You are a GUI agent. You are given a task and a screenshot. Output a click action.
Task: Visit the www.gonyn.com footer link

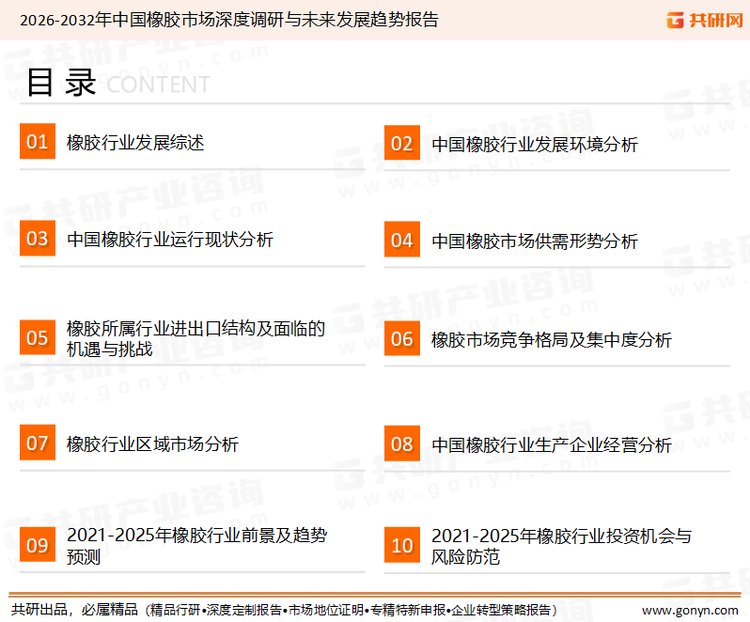pyautogui.click(x=690, y=611)
